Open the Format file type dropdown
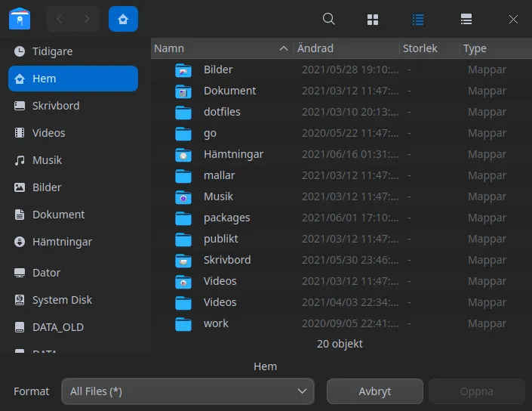Screen dimensions: 532x411 click(188, 391)
